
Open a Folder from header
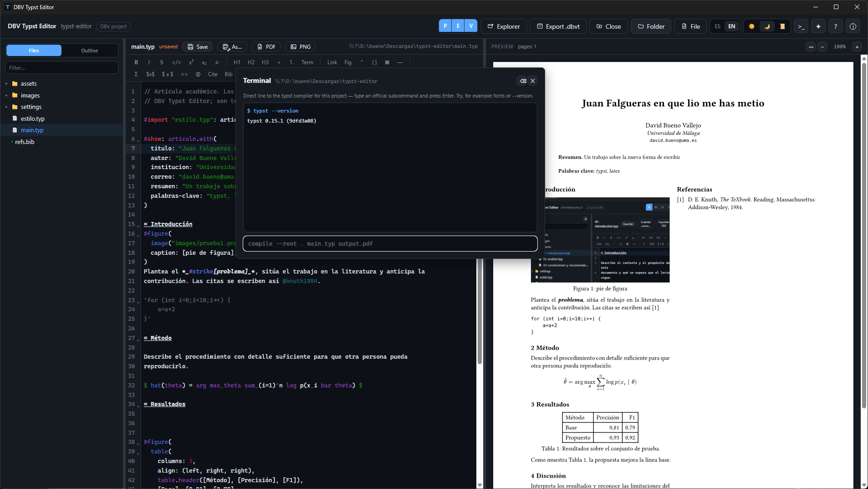[x=651, y=26]
